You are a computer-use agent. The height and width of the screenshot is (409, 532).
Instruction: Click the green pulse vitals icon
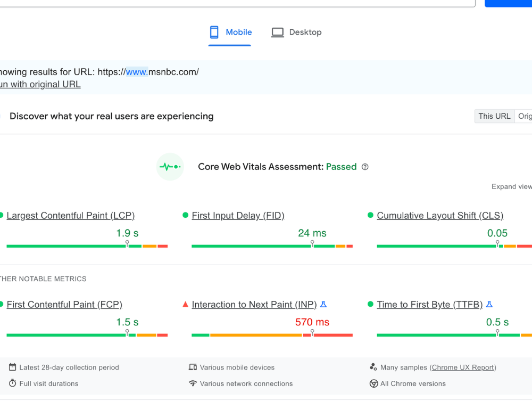170,167
